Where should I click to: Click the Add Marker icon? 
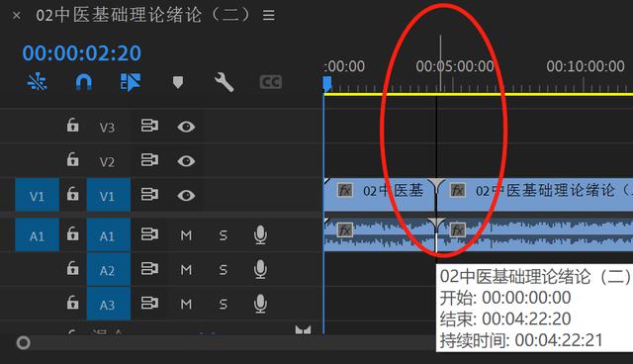(x=178, y=82)
